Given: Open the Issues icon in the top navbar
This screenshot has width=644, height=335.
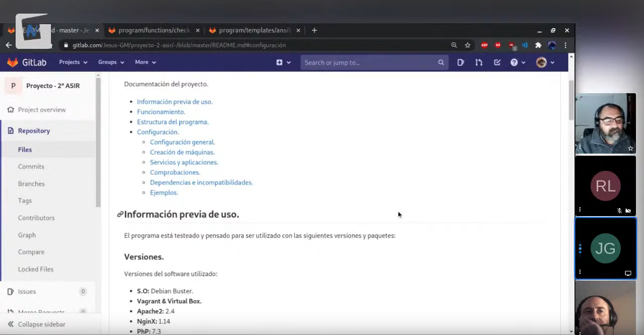Looking at the screenshot, I should pos(460,62).
